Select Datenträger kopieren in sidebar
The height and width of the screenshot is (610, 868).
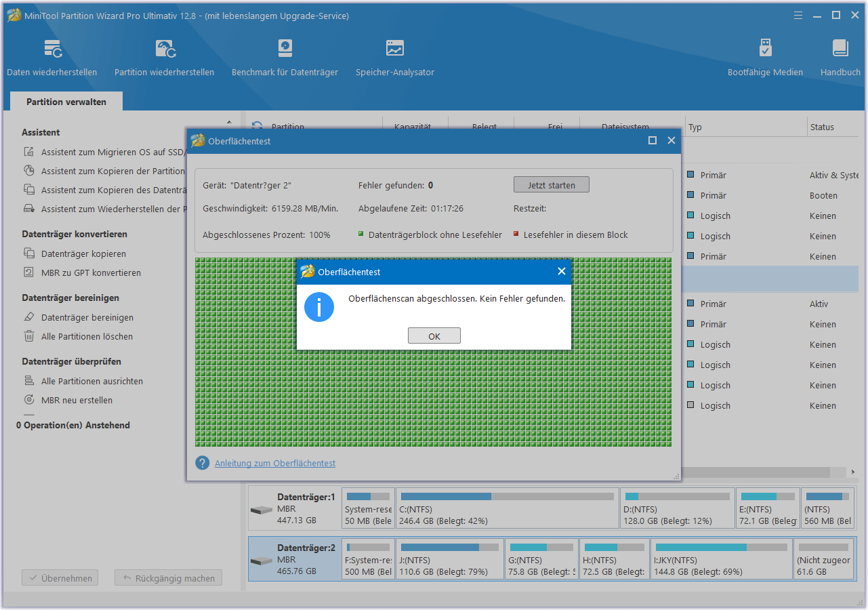tap(83, 253)
